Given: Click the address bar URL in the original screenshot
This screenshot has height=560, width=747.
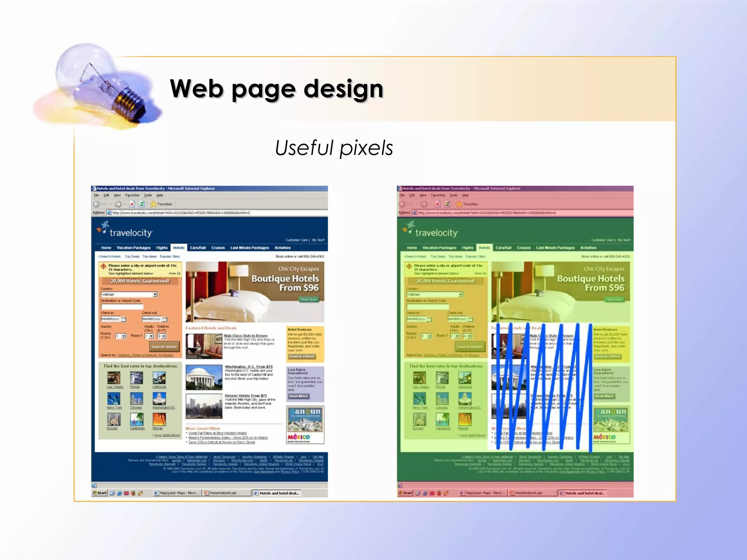Looking at the screenshot, I should pos(181,213).
